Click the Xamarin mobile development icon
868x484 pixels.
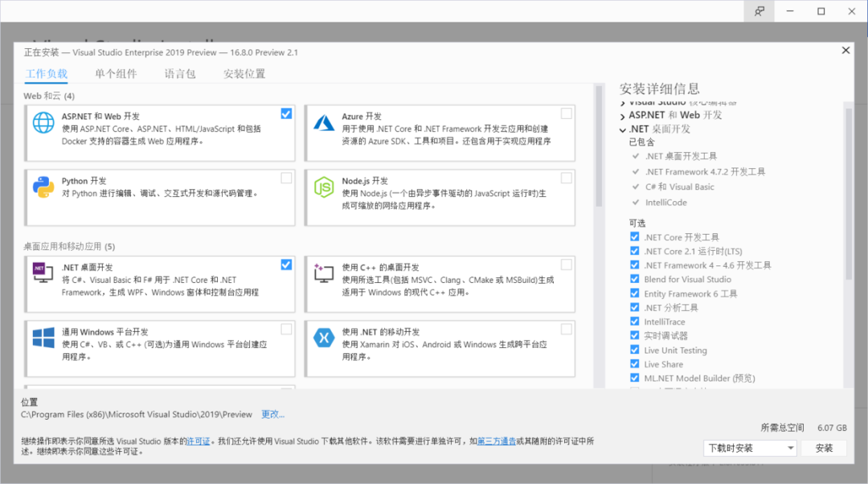[324, 337]
